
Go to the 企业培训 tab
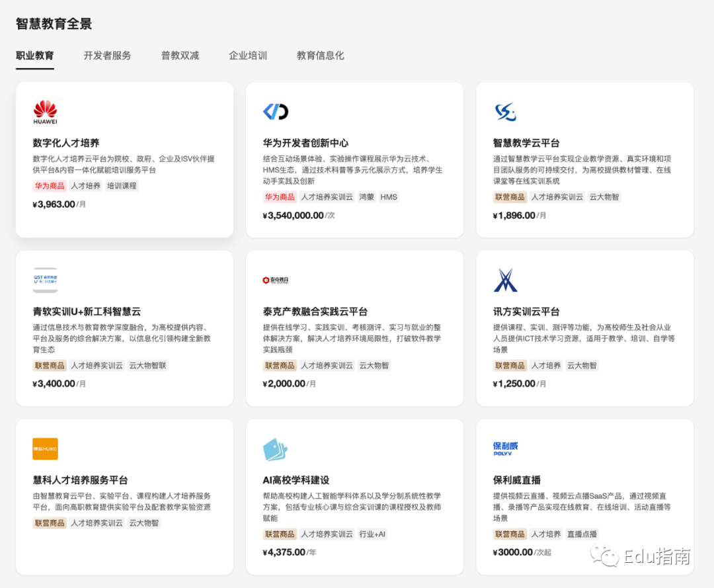(248, 56)
